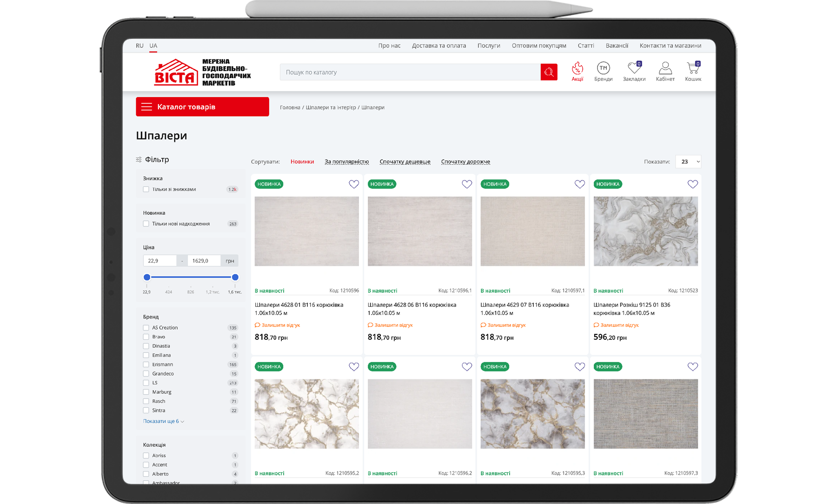Viewport: 837px width, 504px height.
Task: Open thumbnail of Шпалери 4628 01 B116
Action: click(307, 231)
